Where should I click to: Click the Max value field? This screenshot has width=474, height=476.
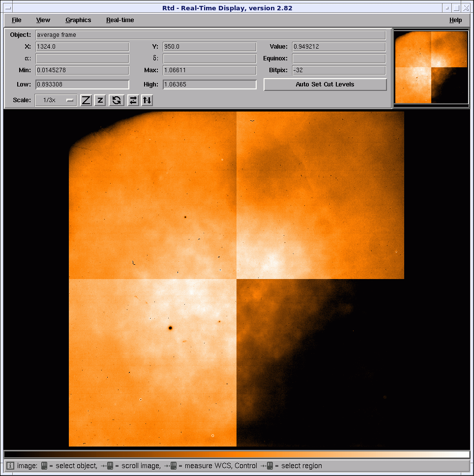tap(209, 70)
